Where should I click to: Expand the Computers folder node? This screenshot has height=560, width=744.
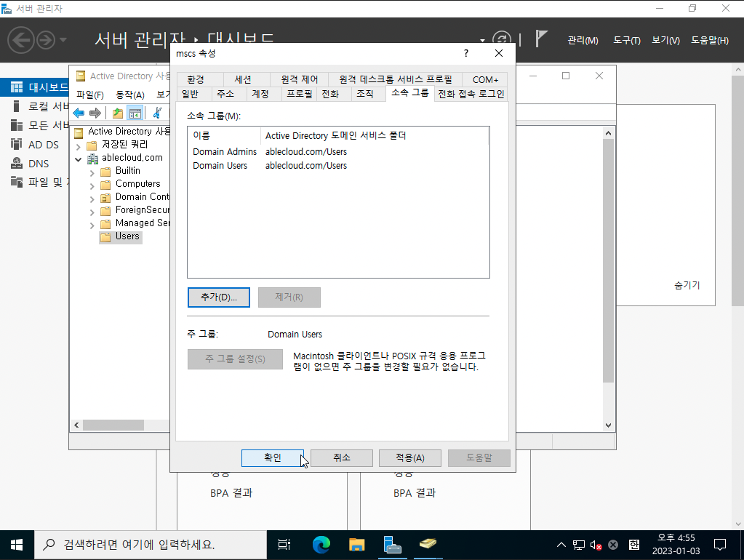click(92, 186)
